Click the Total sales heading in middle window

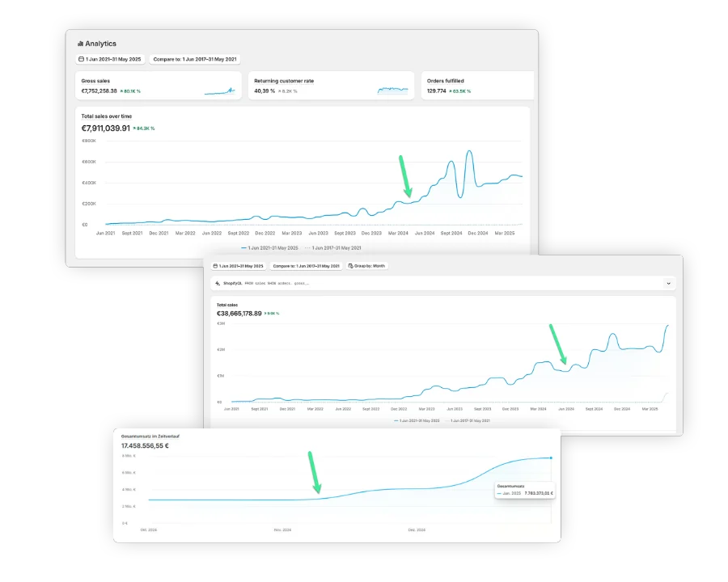click(x=227, y=305)
